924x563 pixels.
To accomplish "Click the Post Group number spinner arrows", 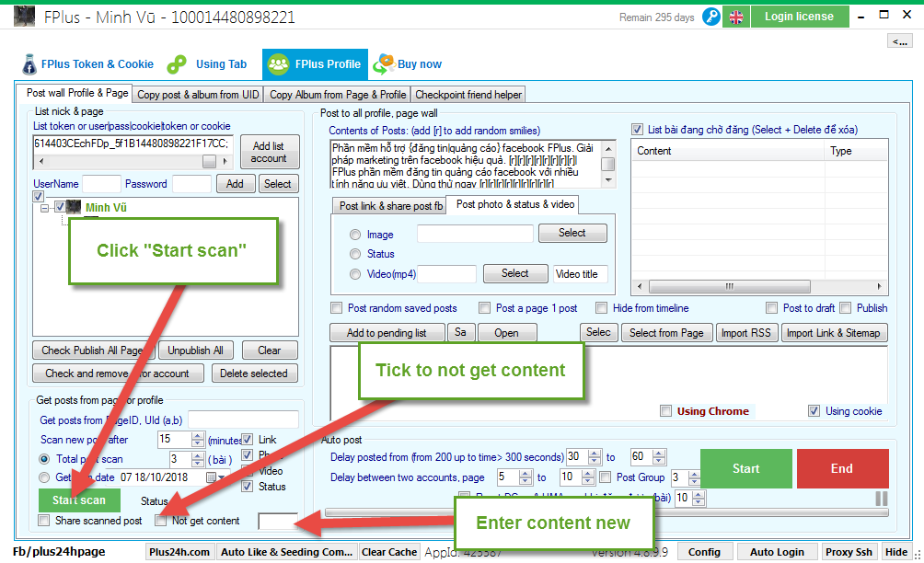I will pyautogui.click(x=694, y=477).
